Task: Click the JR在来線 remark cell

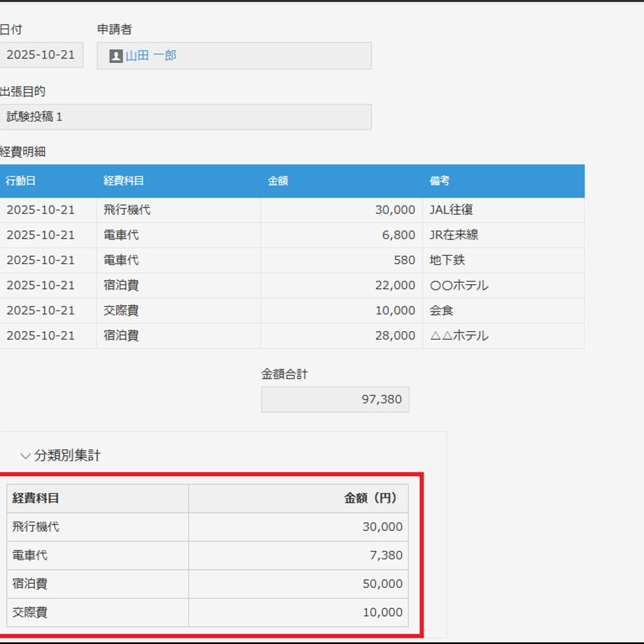Action: point(503,235)
